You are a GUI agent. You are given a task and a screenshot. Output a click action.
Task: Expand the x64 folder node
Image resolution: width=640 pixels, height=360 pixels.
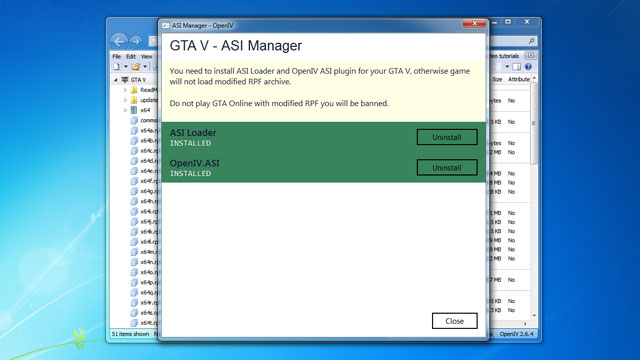(x=125, y=110)
